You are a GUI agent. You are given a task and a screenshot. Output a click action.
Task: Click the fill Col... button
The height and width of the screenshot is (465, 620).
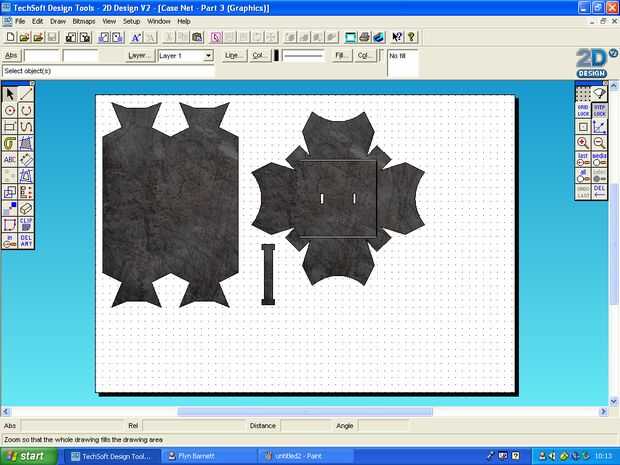click(x=365, y=56)
